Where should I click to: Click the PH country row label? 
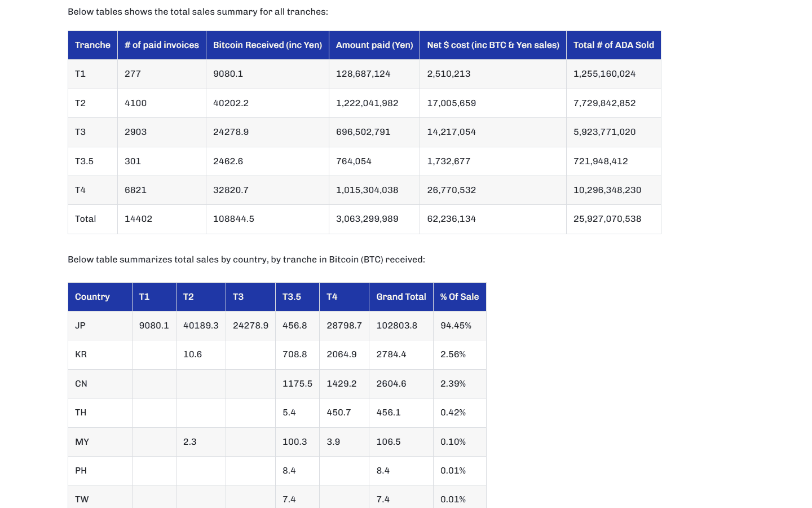(x=81, y=471)
